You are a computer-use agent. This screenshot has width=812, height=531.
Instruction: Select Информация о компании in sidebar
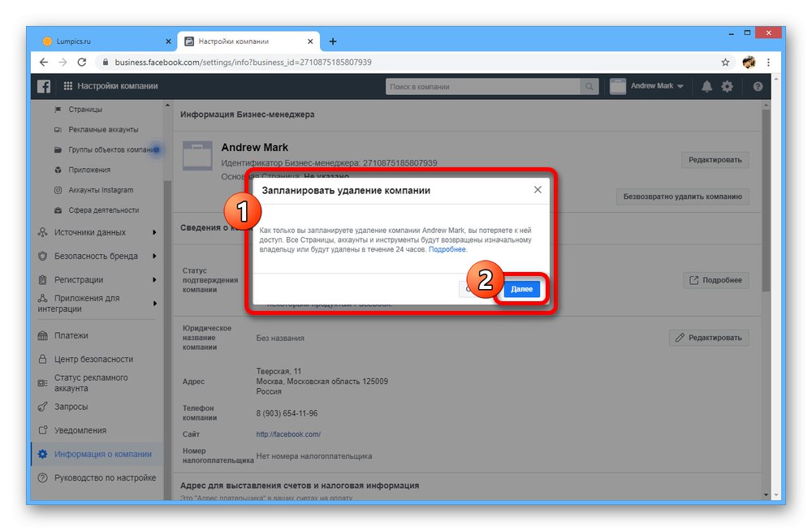click(x=97, y=455)
